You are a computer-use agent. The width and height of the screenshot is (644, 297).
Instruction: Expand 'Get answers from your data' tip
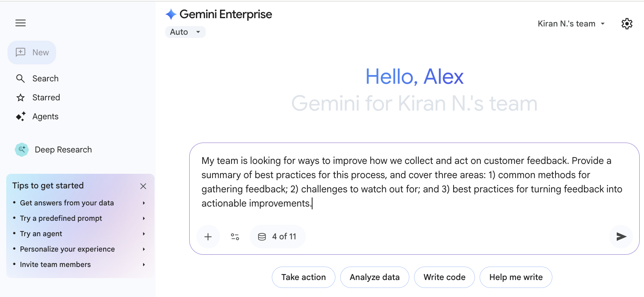[x=67, y=203]
